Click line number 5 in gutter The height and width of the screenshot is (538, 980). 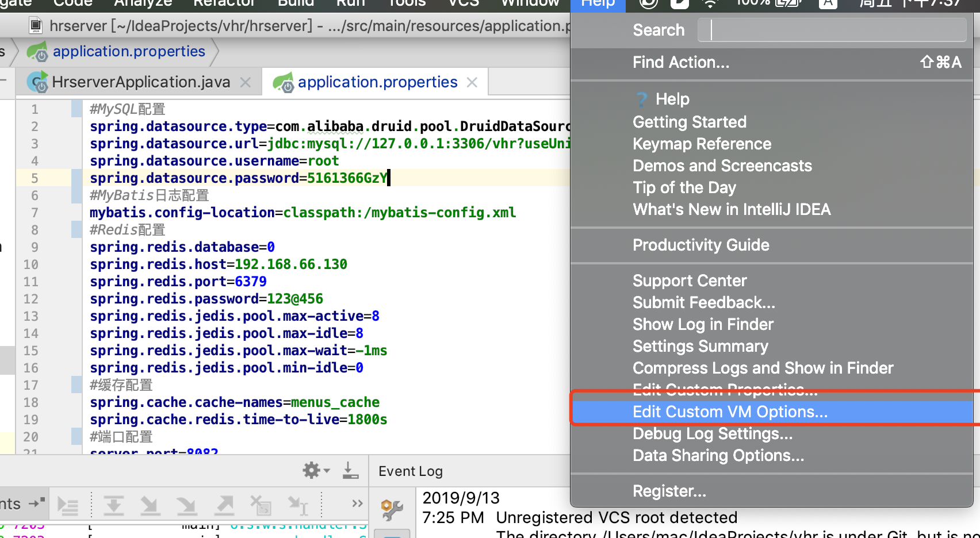(35, 178)
